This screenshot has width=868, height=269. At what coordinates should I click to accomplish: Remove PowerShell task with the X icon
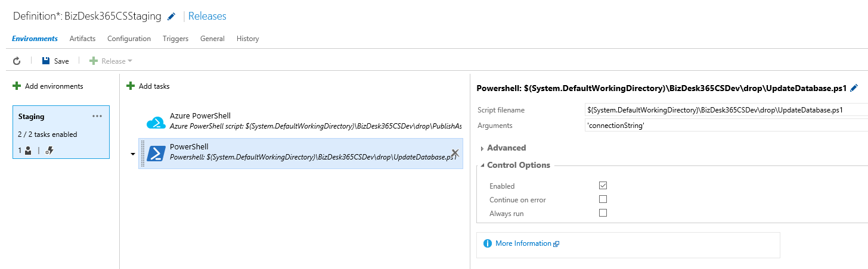point(455,153)
